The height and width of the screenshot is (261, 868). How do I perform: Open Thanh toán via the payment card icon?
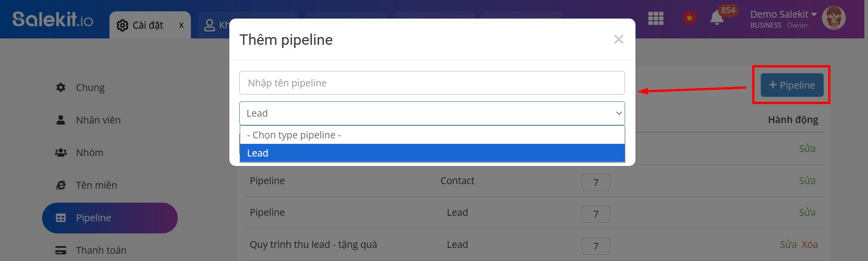pos(61,249)
